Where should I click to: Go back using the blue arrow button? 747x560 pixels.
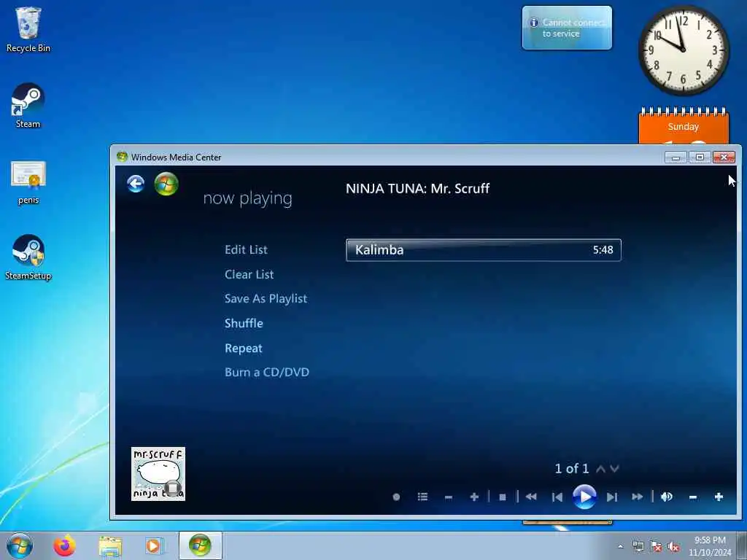(136, 184)
